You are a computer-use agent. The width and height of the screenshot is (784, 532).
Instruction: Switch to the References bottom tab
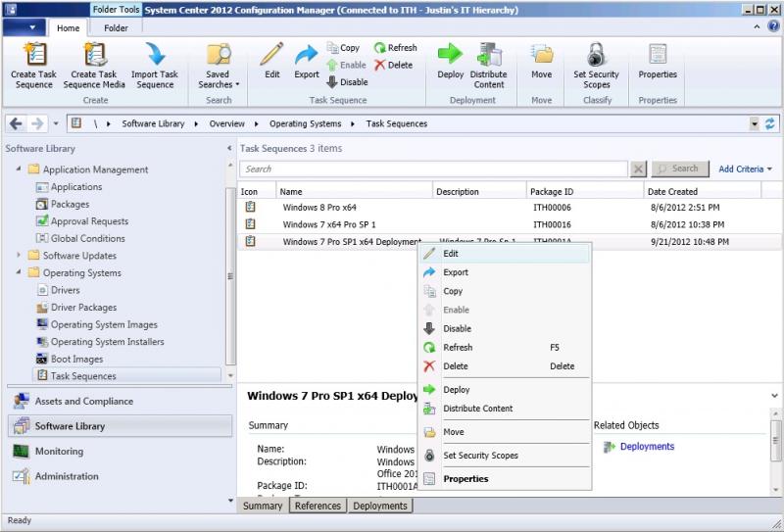coord(318,506)
